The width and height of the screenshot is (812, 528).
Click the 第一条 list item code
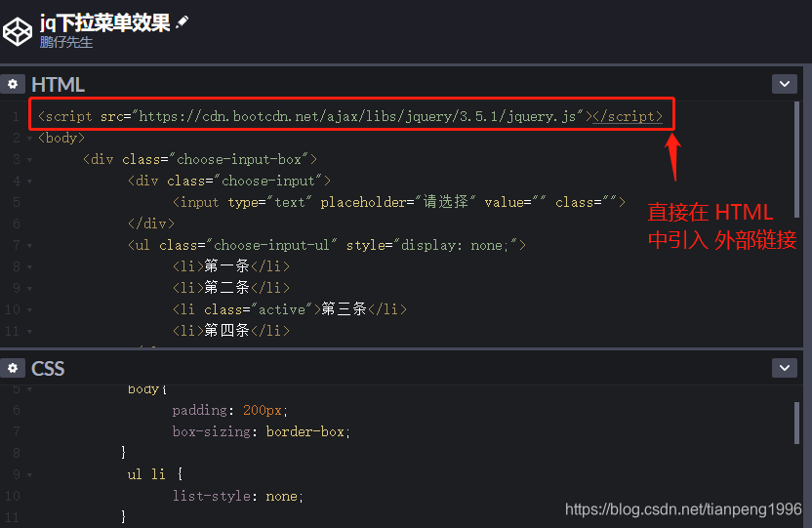[x=231, y=266]
